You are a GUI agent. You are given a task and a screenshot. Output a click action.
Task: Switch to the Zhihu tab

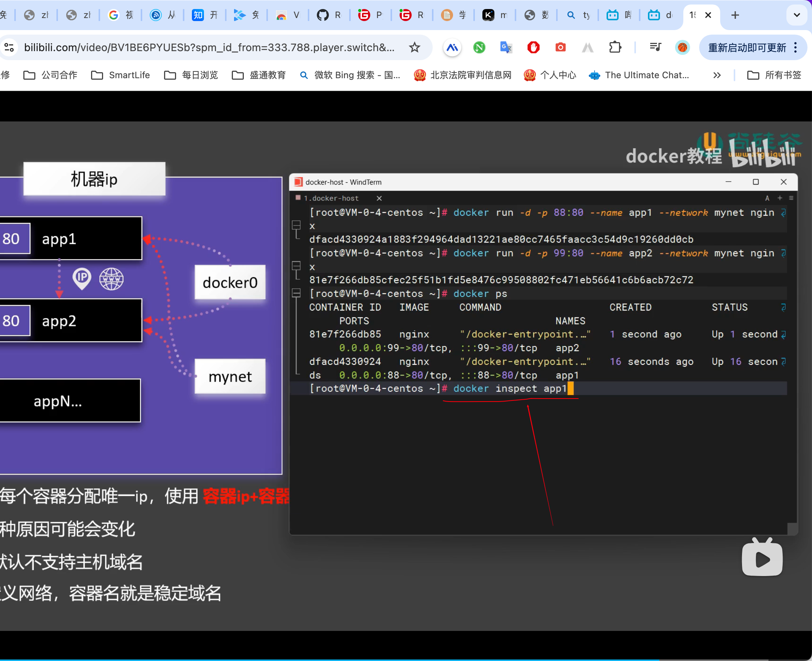(x=204, y=15)
